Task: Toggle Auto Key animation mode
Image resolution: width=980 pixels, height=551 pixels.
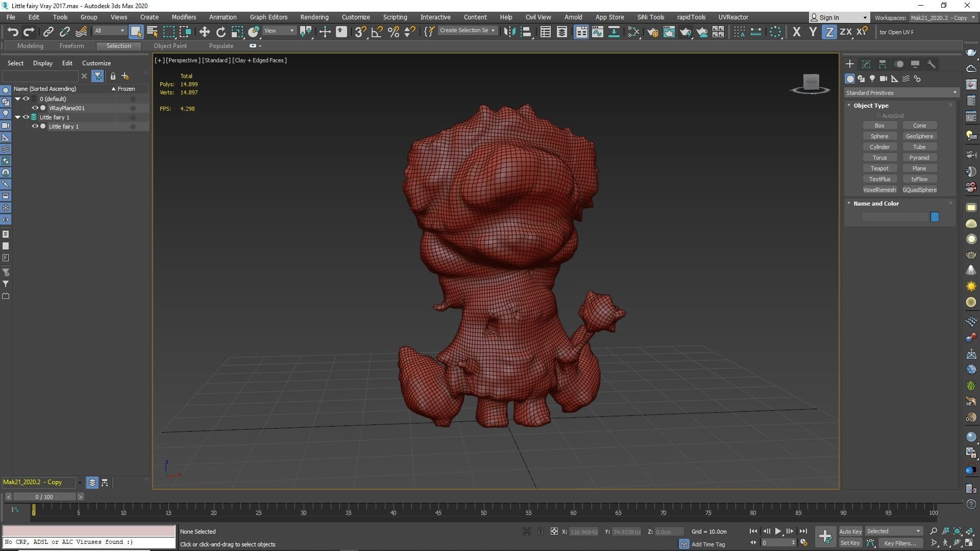Action: (x=850, y=531)
